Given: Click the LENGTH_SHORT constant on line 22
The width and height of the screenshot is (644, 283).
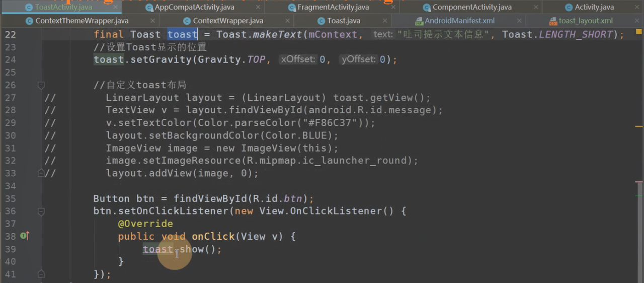Looking at the screenshot, I should [575, 34].
